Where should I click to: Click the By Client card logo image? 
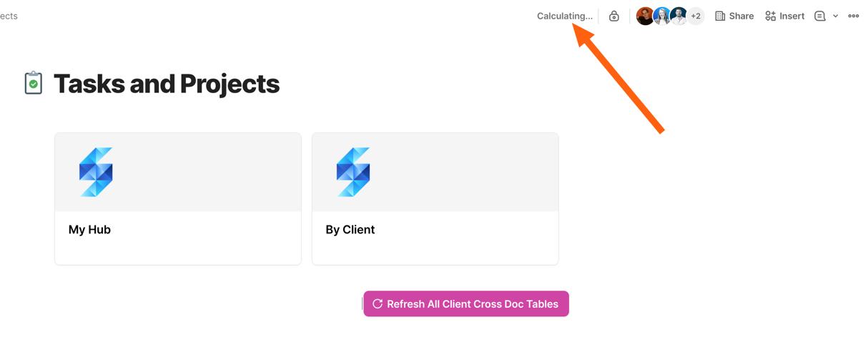point(353,172)
